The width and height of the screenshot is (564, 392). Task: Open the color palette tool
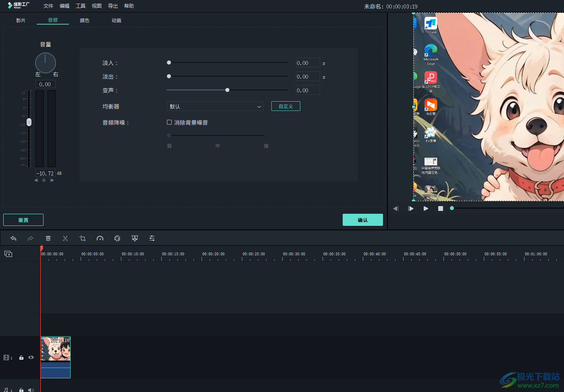click(117, 238)
